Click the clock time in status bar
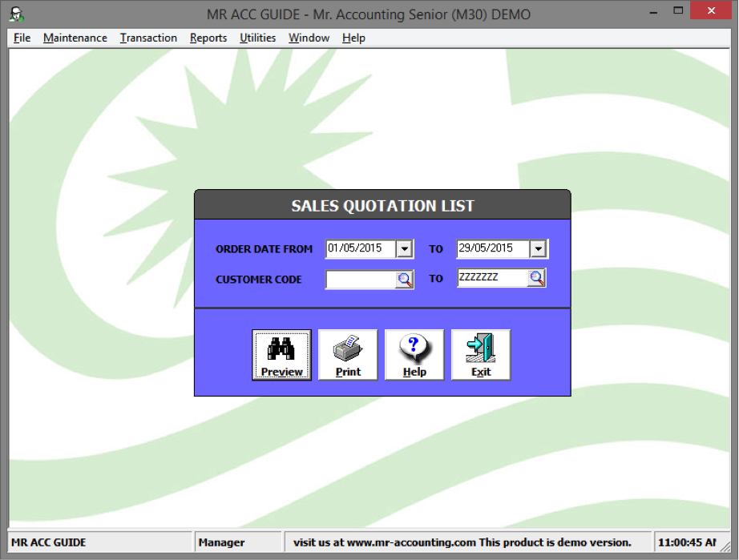The height and width of the screenshot is (560, 739). pos(687,542)
